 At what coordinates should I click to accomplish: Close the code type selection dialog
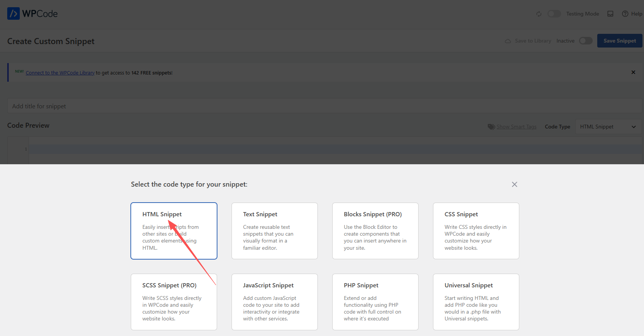click(514, 184)
